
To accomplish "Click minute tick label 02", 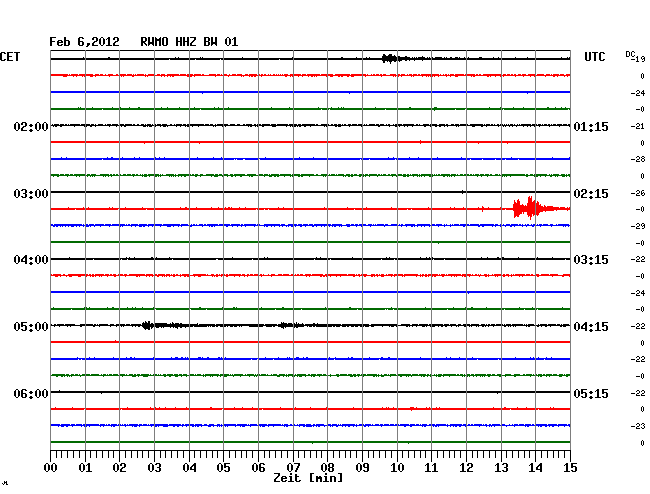I will click(x=119, y=467).
